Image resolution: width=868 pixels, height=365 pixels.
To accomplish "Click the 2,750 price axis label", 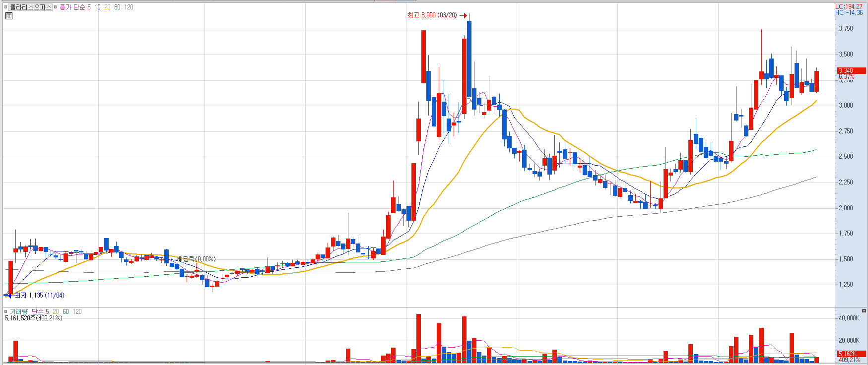I will pyautogui.click(x=846, y=131).
